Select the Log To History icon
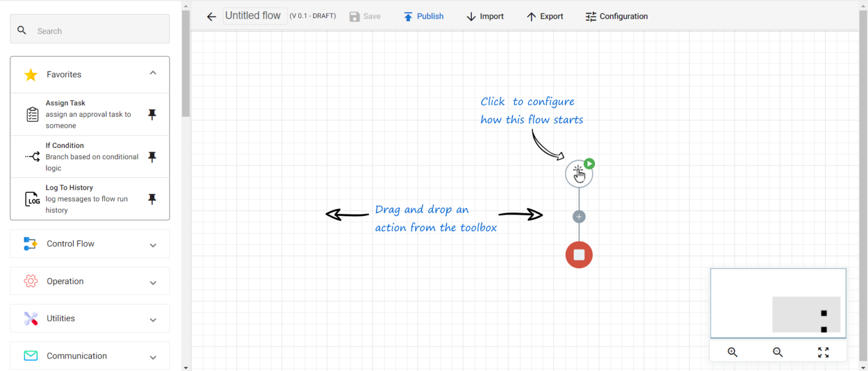This screenshot has width=868, height=371. [32, 198]
